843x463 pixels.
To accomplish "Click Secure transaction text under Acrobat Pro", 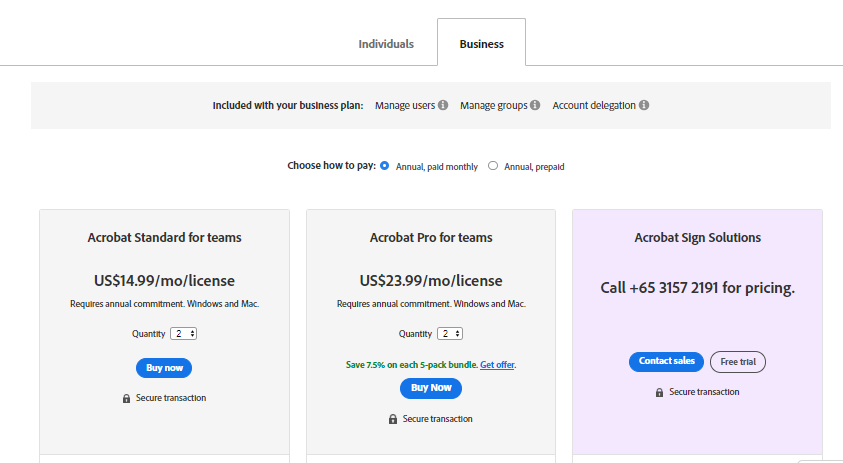I will click(438, 419).
